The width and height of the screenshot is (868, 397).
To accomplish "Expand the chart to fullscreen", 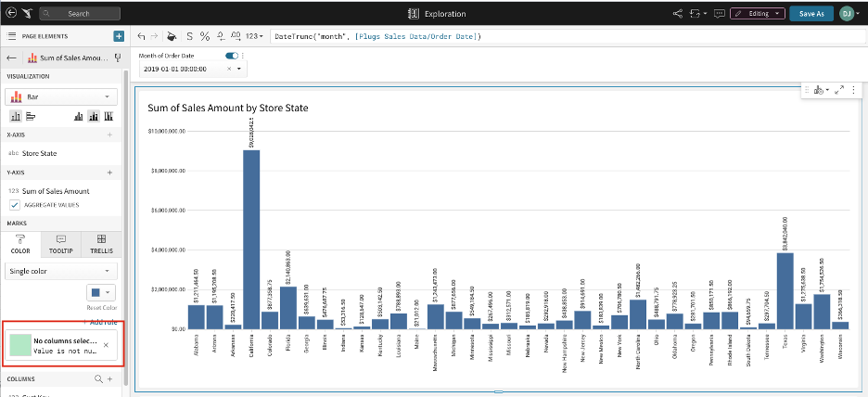I will tap(838, 90).
